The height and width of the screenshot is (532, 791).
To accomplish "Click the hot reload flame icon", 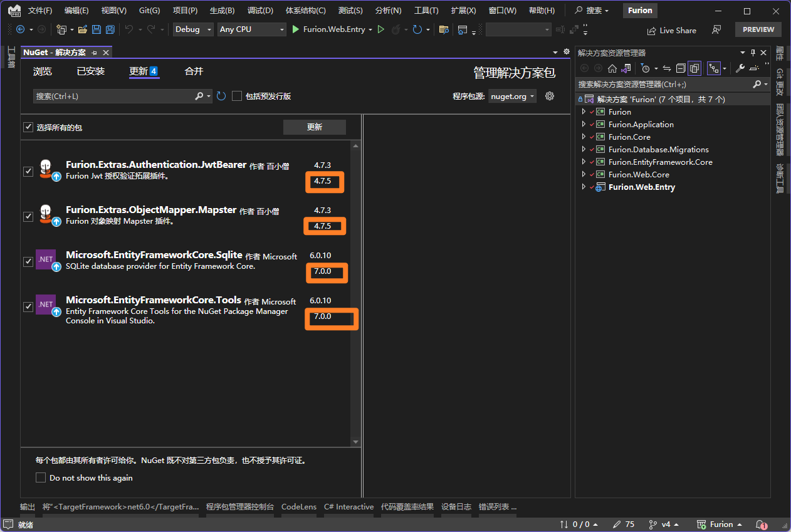I will click(x=395, y=29).
